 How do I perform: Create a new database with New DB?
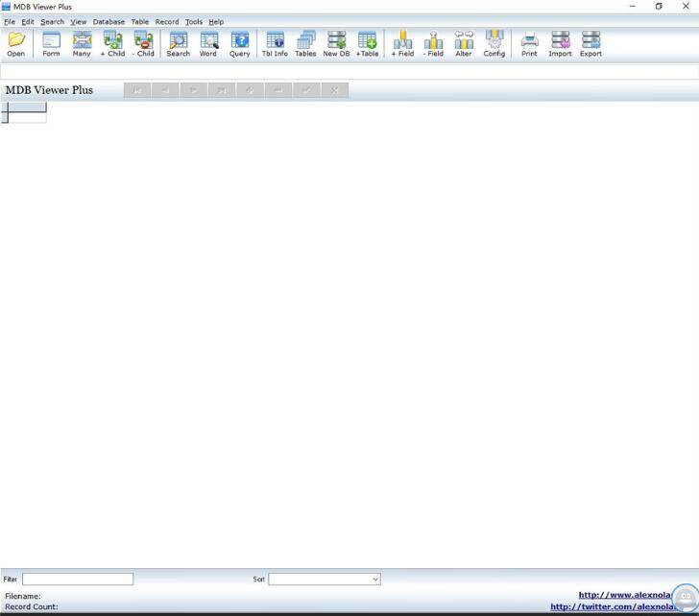(x=336, y=43)
